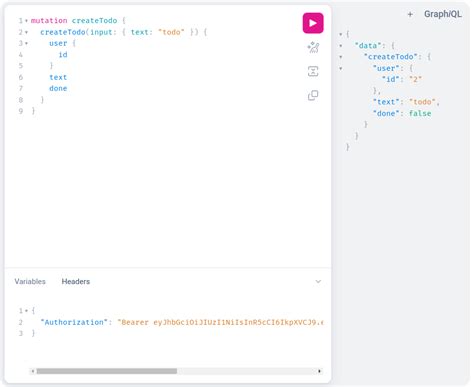
Task: Click the scrollbar right arrow in headers editor
Action: coord(319,371)
